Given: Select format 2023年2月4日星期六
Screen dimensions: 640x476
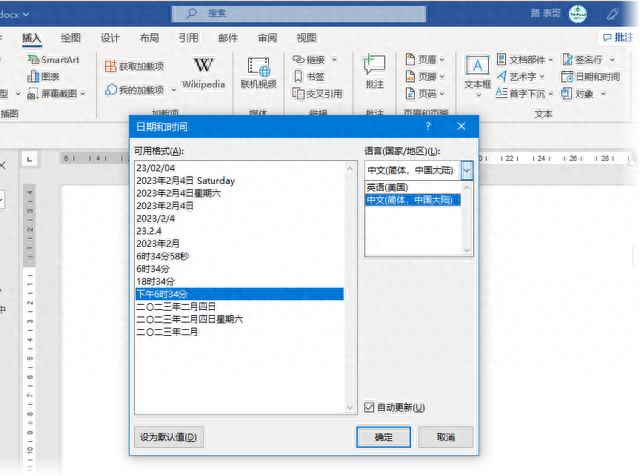Looking at the screenshot, I should 240,193.
